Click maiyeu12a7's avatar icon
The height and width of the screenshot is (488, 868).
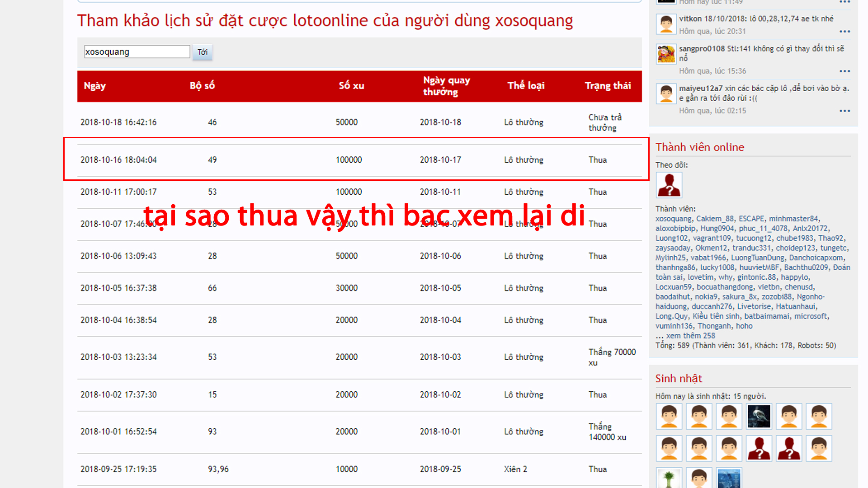coord(666,94)
